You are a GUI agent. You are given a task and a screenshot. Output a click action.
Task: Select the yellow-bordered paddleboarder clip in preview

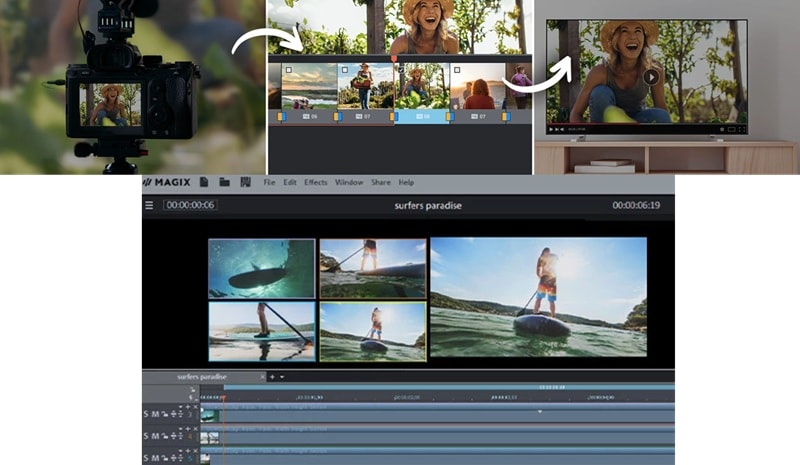(x=373, y=331)
